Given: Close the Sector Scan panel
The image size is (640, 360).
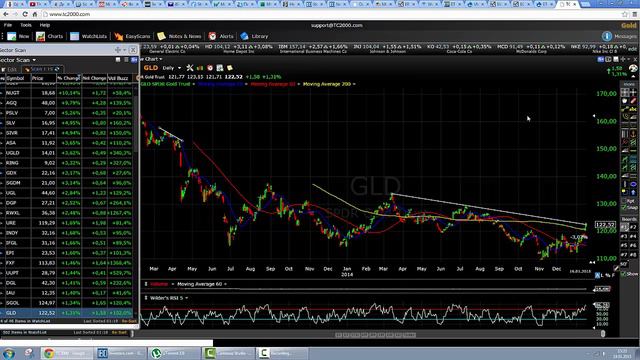Looking at the screenshot, I should click(133, 50).
